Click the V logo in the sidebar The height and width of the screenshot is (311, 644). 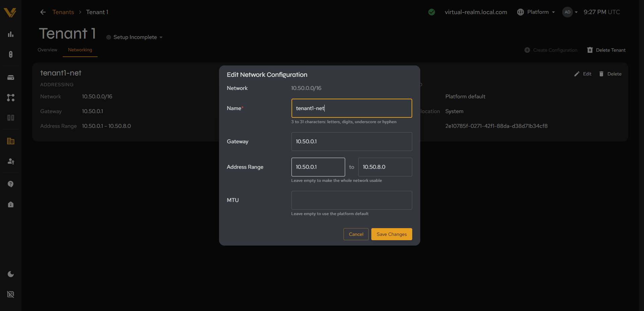(x=10, y=12)
